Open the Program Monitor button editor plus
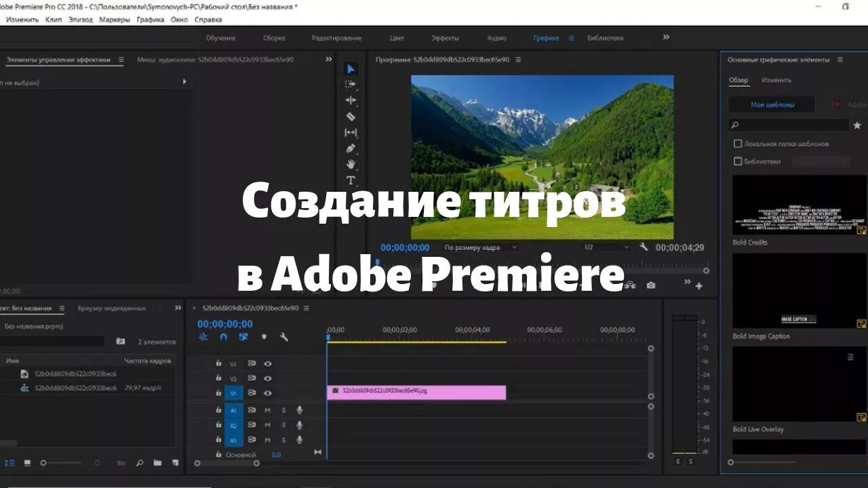 click(x=699, y=286)
